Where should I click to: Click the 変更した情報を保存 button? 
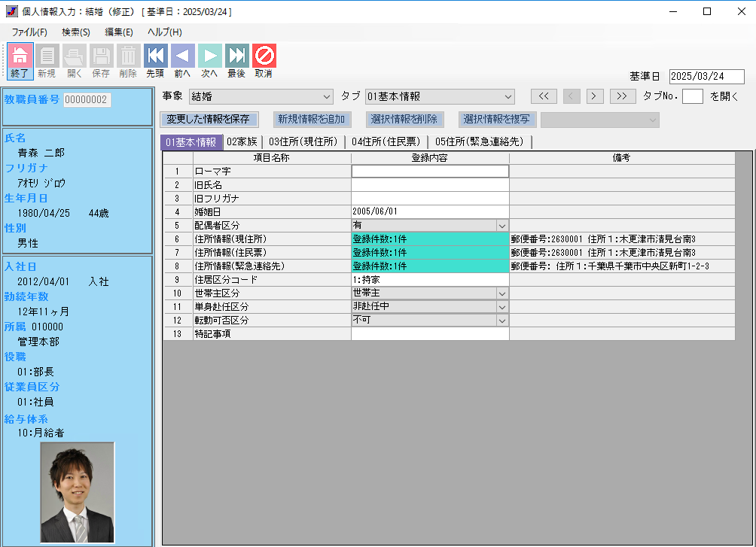coord(209,120)
